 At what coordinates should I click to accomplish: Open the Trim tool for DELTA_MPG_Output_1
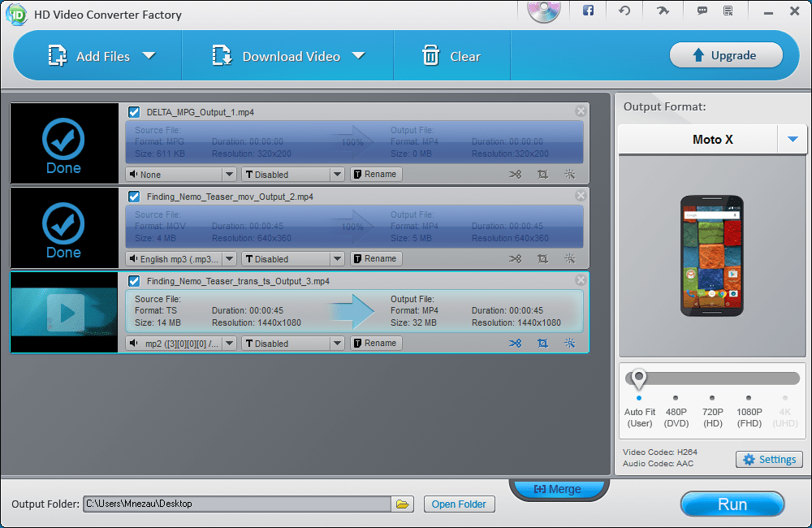point(515,174)
